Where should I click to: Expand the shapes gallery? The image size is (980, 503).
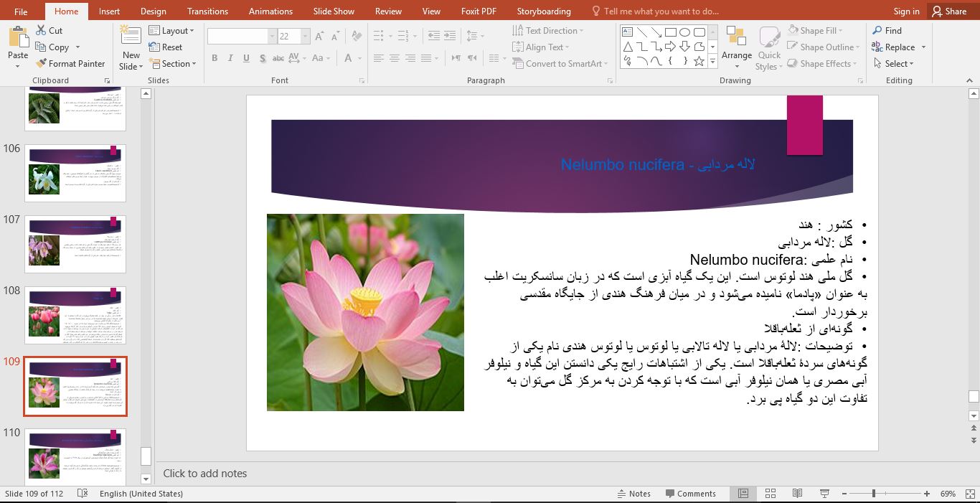point(712,62)
